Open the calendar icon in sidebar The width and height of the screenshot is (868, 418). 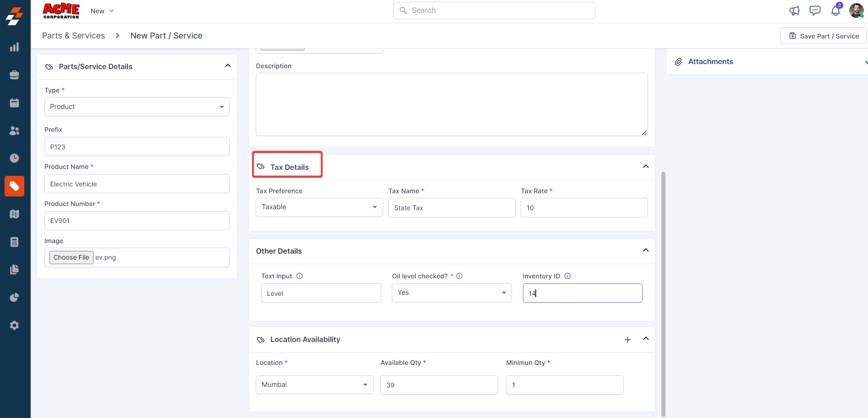click(x=15, y=103)
